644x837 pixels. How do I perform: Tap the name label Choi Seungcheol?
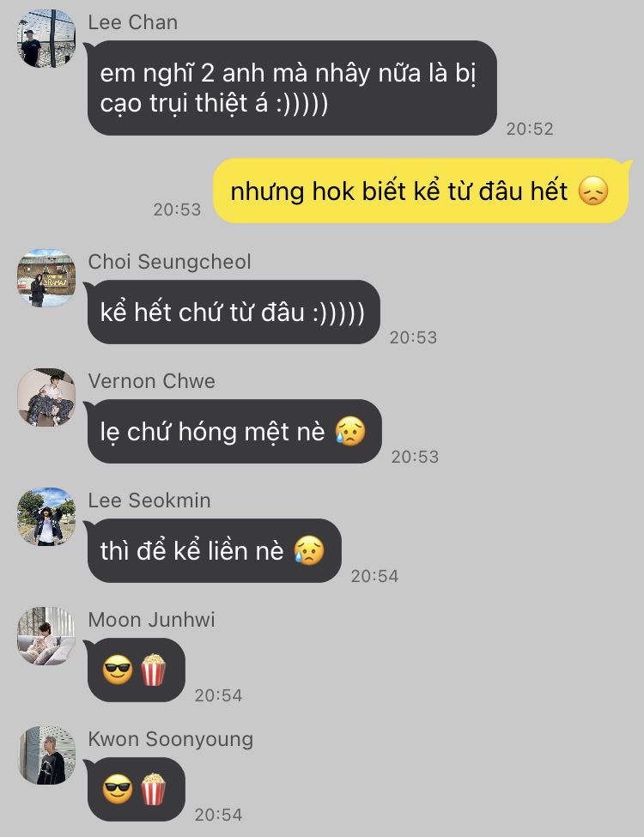coord(169,262)
